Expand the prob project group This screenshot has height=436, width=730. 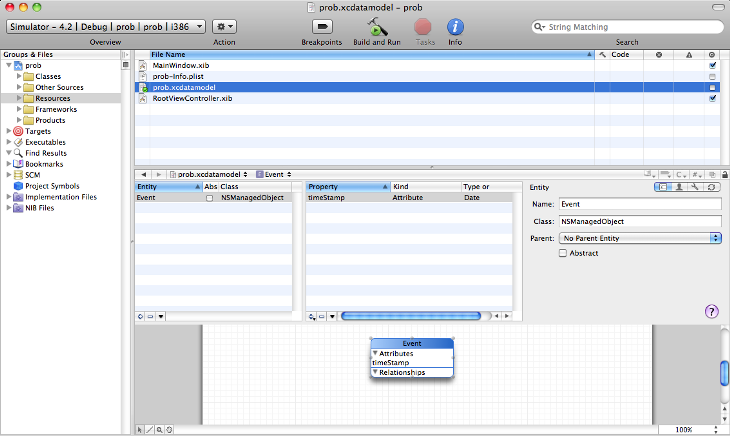[9, 65]
